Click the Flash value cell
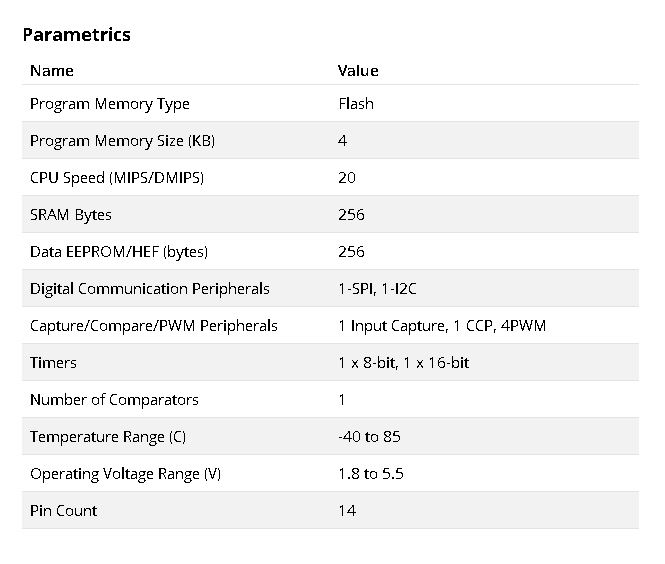This screenshot has height=564, width=665. coord(356,104)
